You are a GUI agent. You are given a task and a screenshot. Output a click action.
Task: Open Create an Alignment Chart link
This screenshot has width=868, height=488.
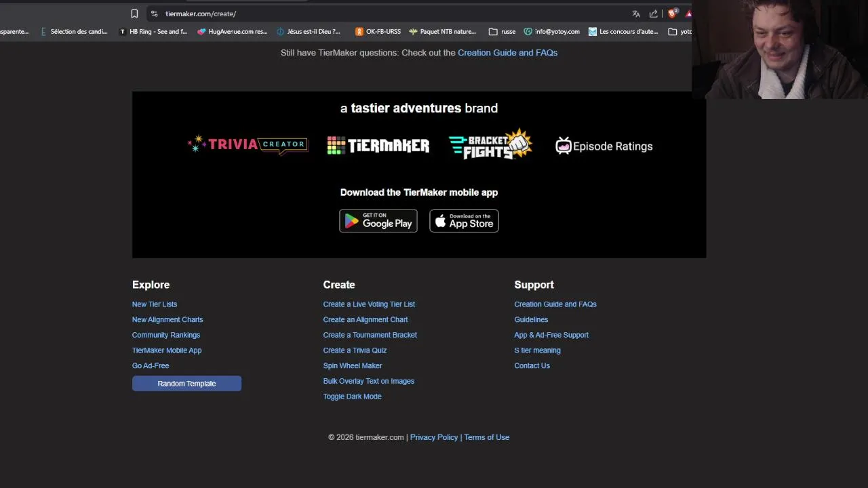click(366, 320)
